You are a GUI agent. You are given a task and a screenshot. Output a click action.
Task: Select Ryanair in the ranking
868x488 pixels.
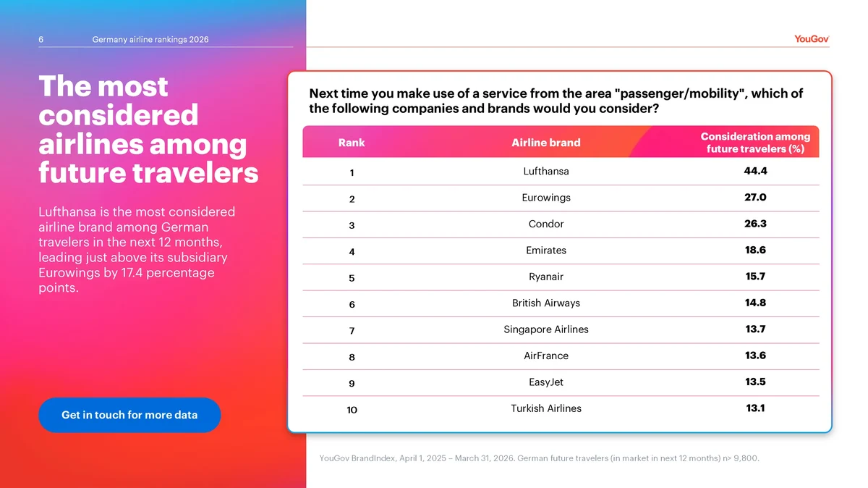546,277
